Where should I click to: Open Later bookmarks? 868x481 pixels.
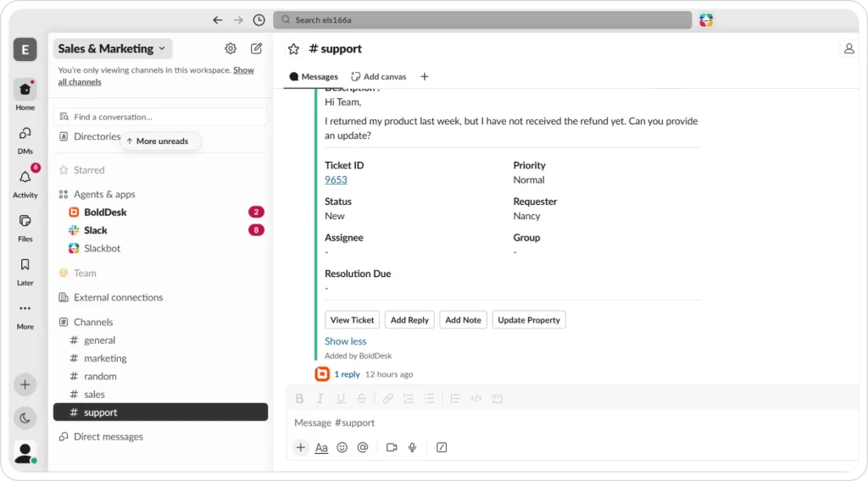(x=25, y=271)
